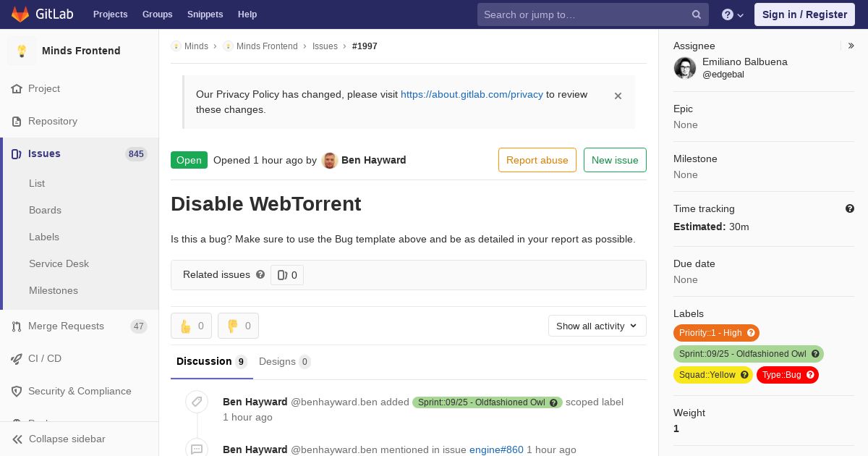868x456 pixels.
Task: Click the Merge Requests icon
Action: (x=17, y=326)
